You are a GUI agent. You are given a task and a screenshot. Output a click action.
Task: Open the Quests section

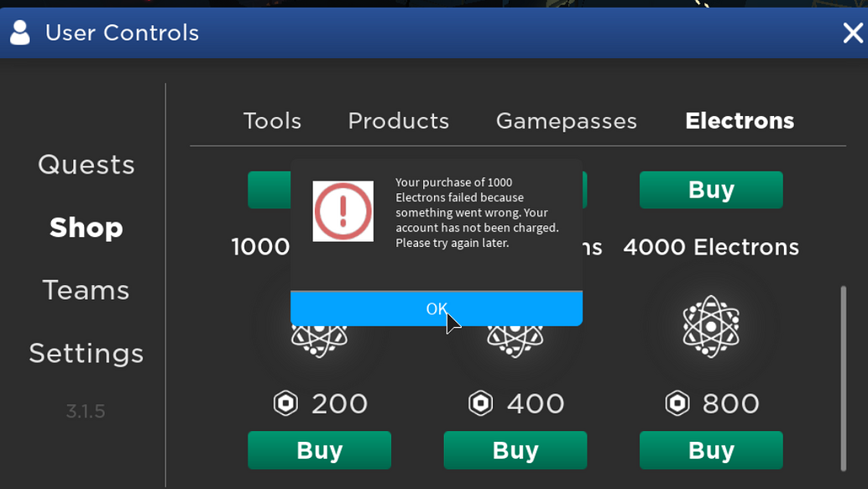tap(86, 165)
